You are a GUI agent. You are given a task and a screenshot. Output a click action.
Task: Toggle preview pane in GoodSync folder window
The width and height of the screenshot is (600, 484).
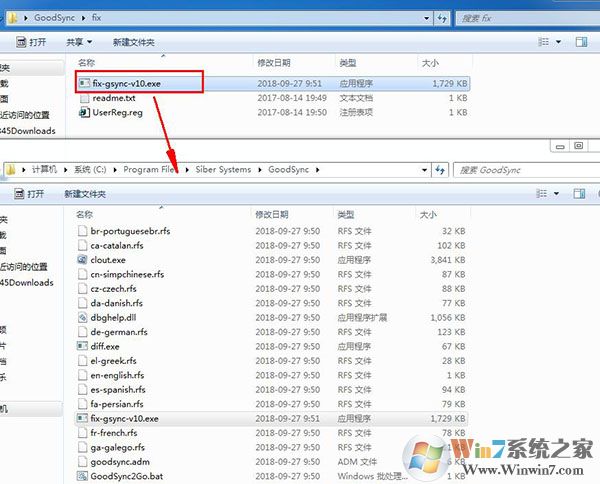(x=579, y=194)
